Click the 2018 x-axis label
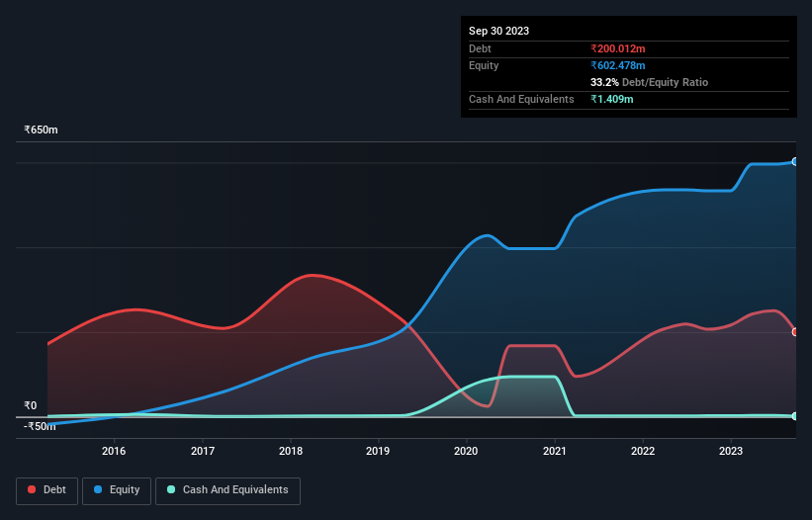The width and height of the screenshot is (812, 520). (x=291, y=451)
